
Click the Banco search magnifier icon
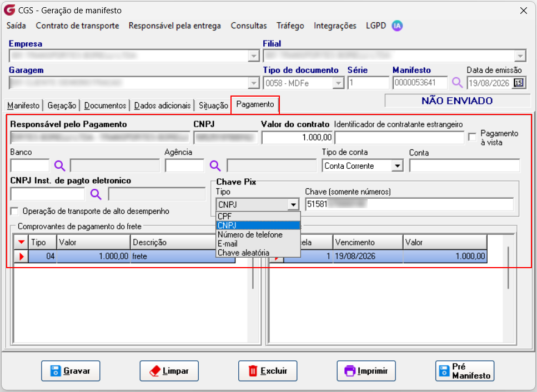(59, 165)
